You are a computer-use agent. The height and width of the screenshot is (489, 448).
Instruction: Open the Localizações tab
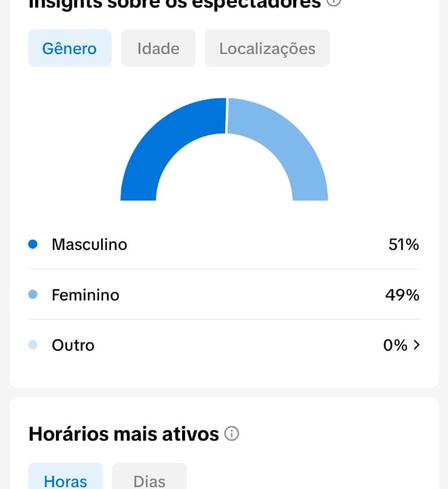point(267,48)
